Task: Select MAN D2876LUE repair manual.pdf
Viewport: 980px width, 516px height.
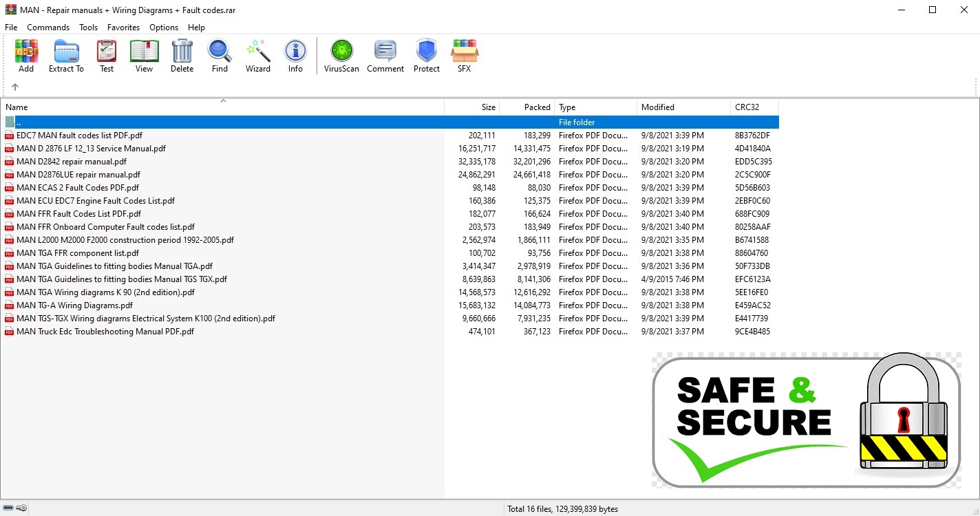Action: (78, 175)
